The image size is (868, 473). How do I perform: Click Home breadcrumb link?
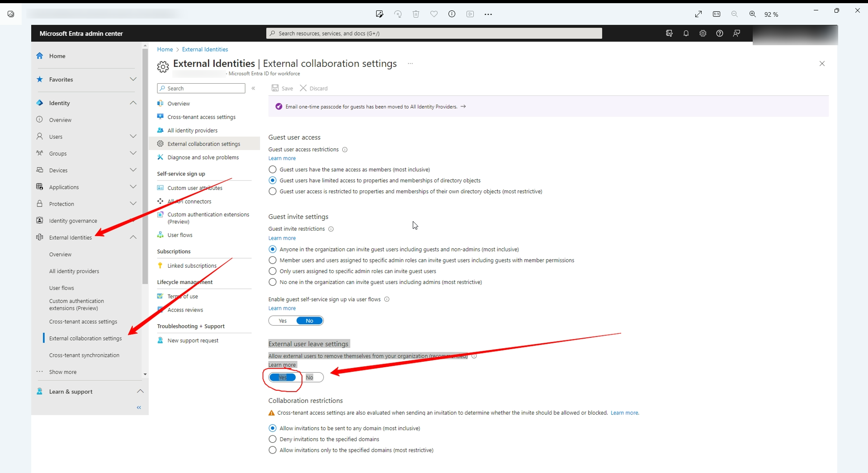coord(165,49)
